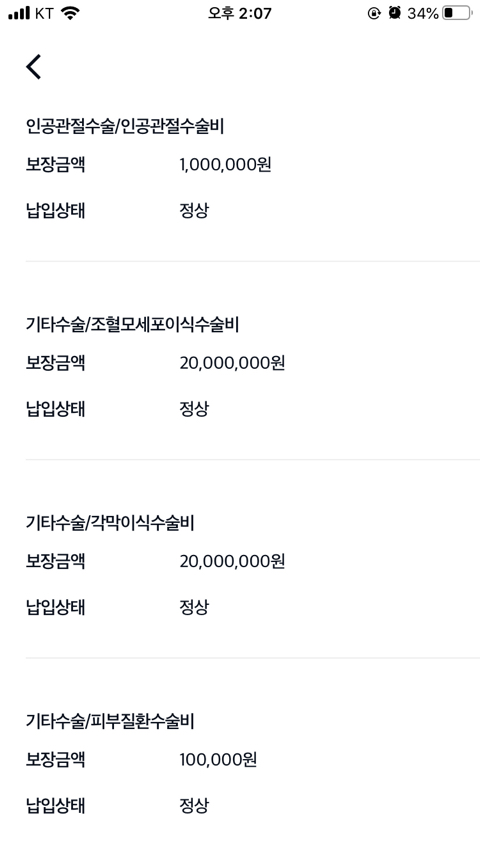Tap 보장금액 label under 인공관절수술비
This screenshot has width=480, height=854.
click(55, 164)
